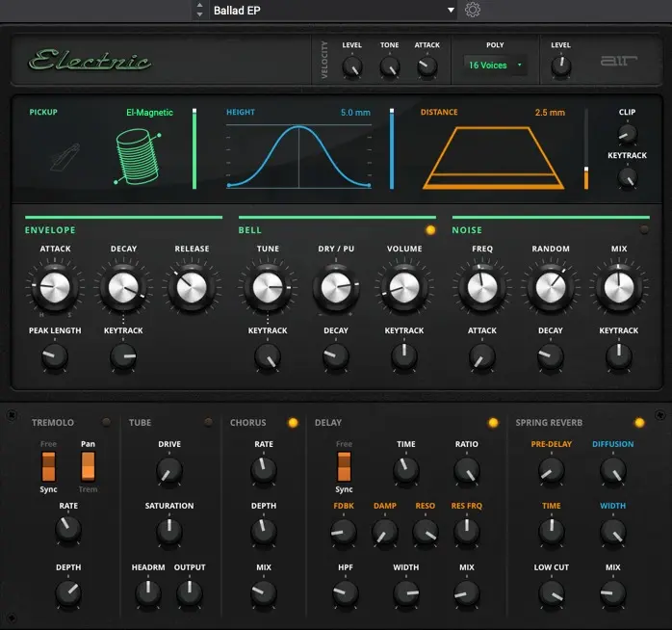Toggle the Bell section on/off LED

(x=430, y=230)
